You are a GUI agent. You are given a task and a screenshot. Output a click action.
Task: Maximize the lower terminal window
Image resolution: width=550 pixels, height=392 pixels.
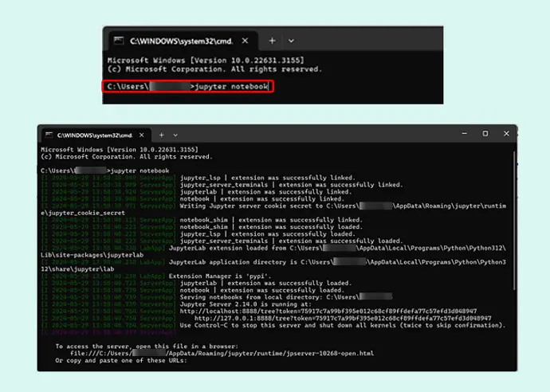point(485,134)
